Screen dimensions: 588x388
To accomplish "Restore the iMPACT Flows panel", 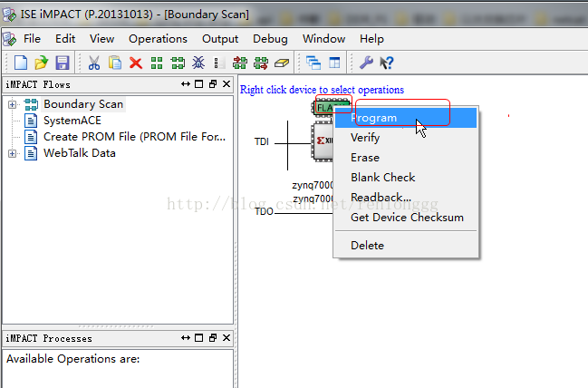I will [x=213, y=84].
